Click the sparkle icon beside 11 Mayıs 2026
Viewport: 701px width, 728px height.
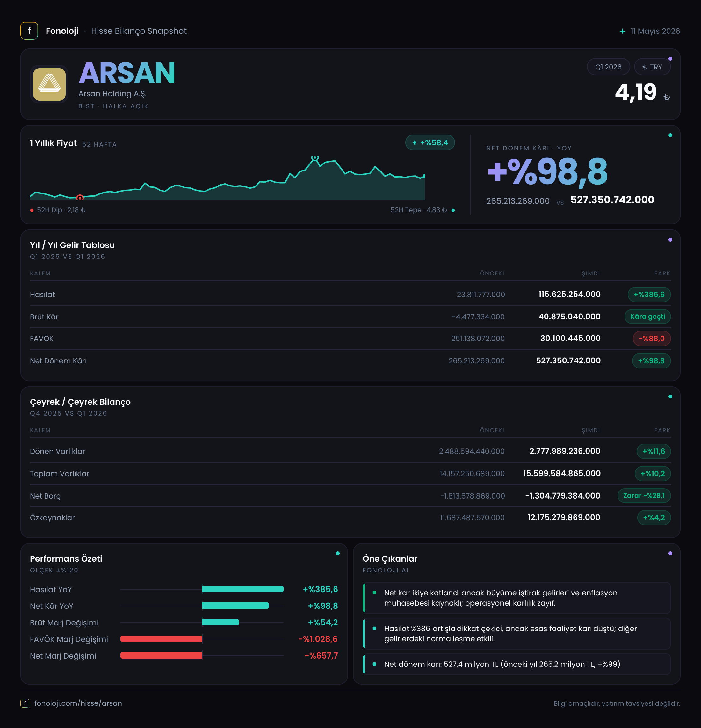(x=623, y=31)
